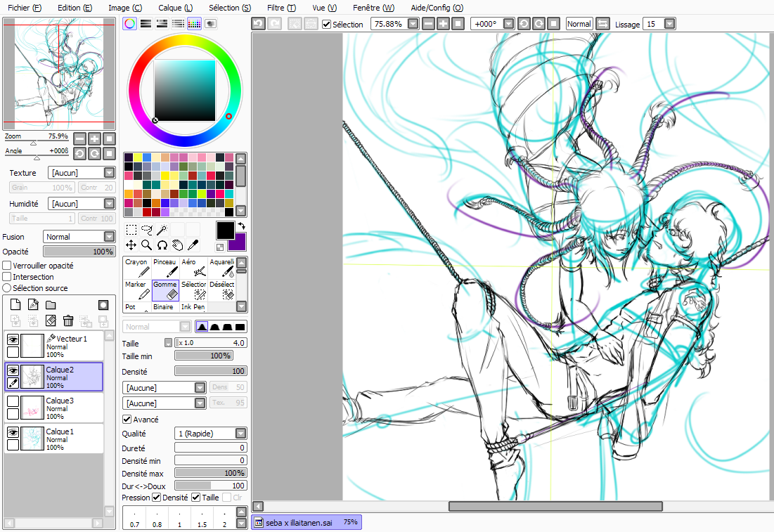Hide the Vecteur1 layer
This screenshot has height=532, width=774.
click(x=13, y=339)
